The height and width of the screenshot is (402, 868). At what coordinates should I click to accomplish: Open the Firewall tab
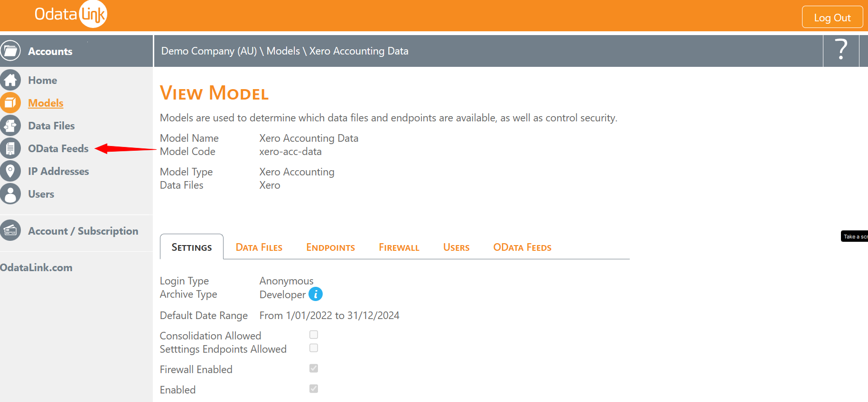(x=399, y=247)
